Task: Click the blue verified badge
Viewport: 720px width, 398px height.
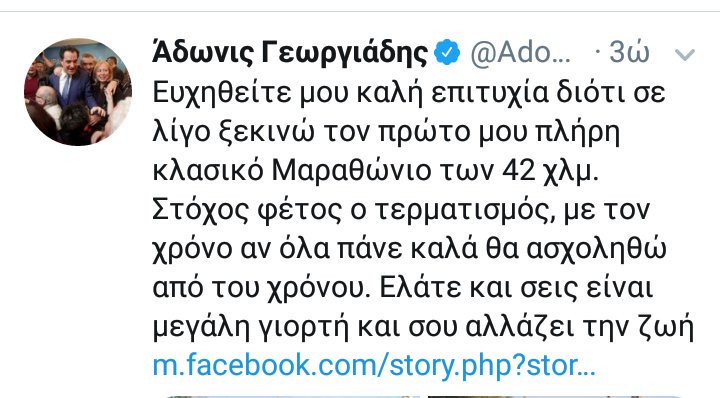Action: click(447, 52)
